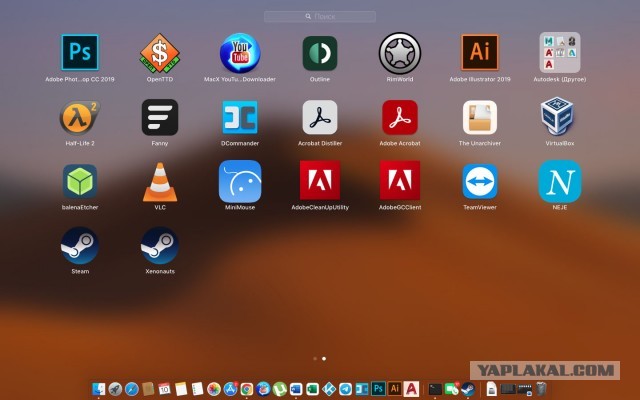This screenshot has width=640, height=400.
Task: Select the second Launchpad page dot
Action: click(x=324, y=359)
